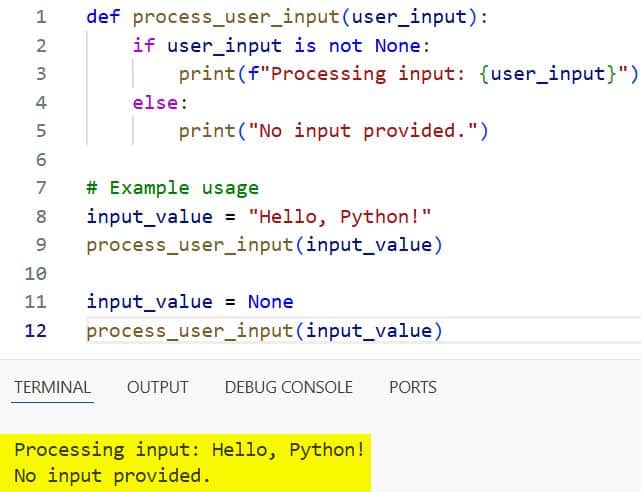Select the PORTS tab
The height and width of the screenshot is (492, 641).
point(413,387)
